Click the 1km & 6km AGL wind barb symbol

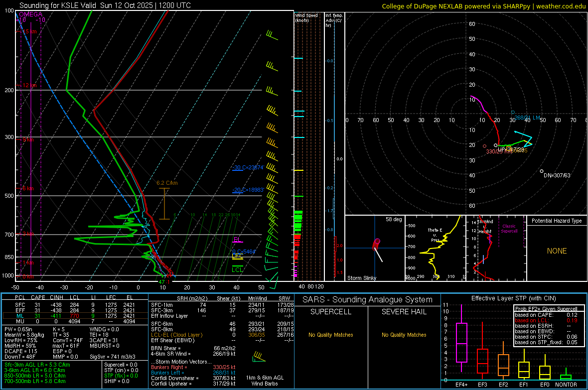(259, 357)
